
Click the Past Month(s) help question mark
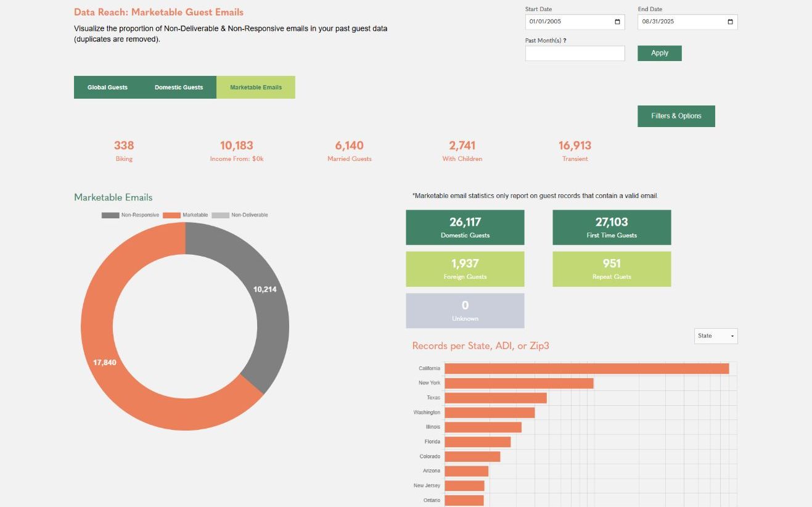click(565, 41)
